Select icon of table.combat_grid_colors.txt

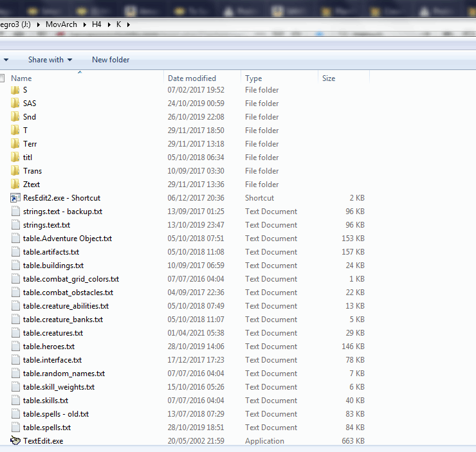point(15,279)
